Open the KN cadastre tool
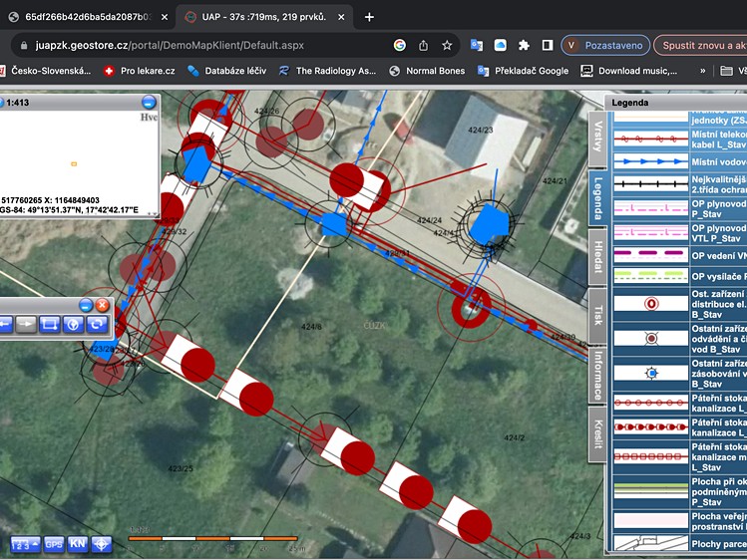The height and width of the screenshot is (560, 747). [x=78, y=544]
